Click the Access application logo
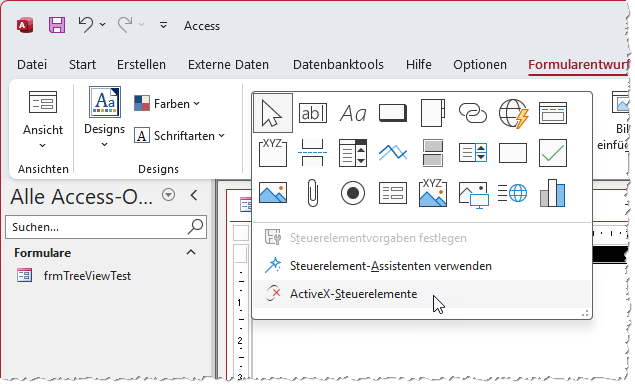 [x=25, y=26]
